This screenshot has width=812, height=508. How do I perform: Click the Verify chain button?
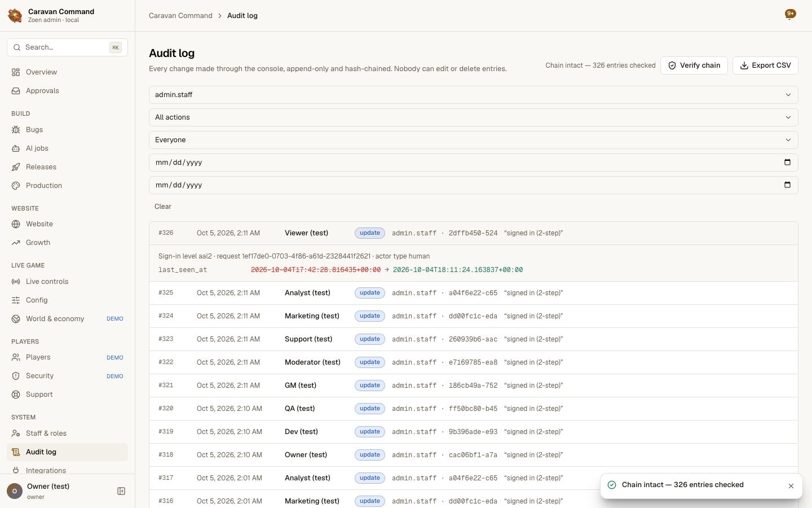coord(694,65)
